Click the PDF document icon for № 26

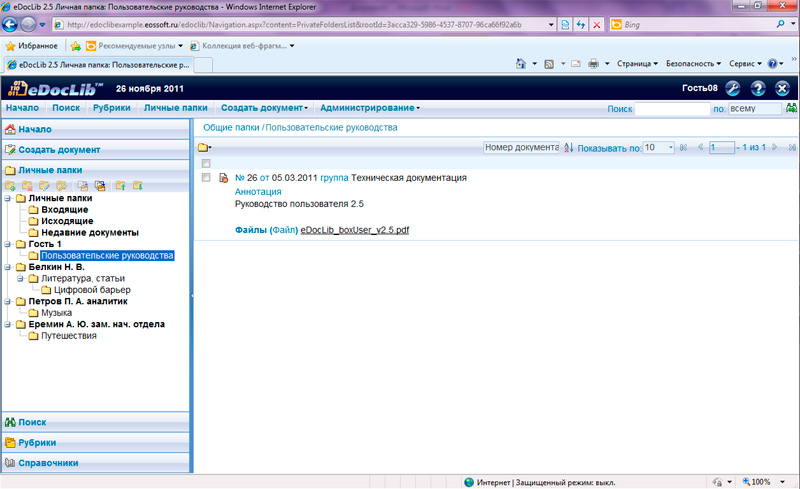[x=223, y=178]
